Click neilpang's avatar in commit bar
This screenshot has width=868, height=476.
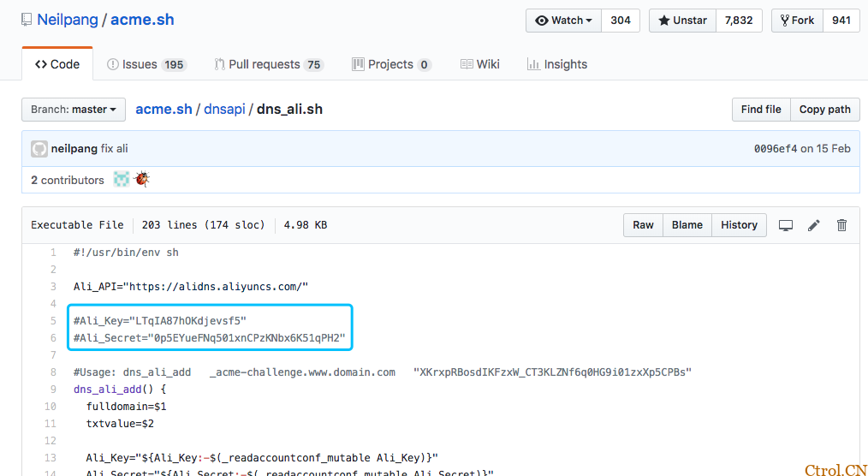click(x=39, y=149)
